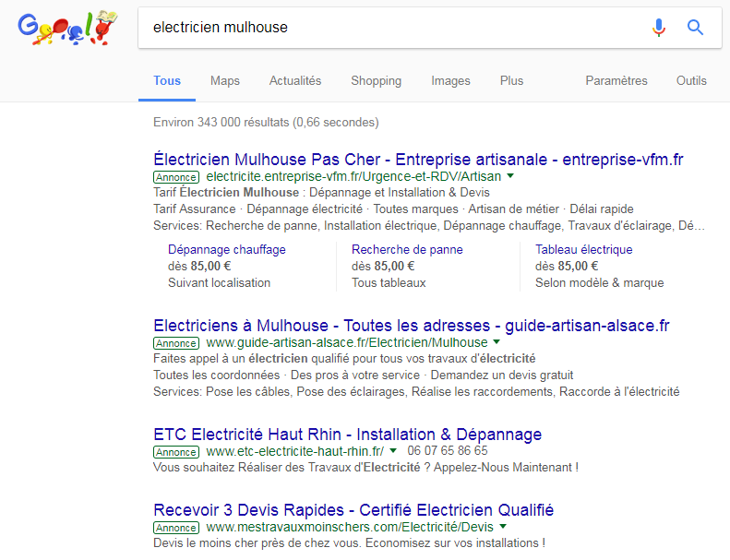Click the www.mestravauxmoinschers.com green URL
Image resolution: width=730 pixels, height=560 pixels.
[350, 527]
